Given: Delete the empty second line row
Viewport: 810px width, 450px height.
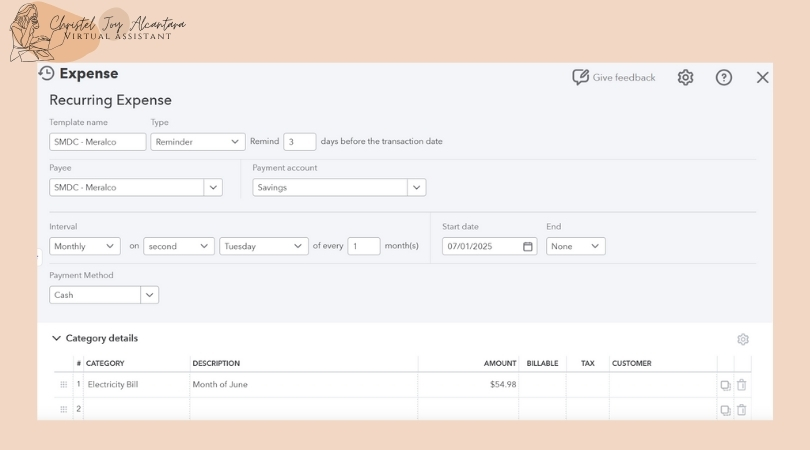Looking at the screenshot, I should (x=741, y=409).
